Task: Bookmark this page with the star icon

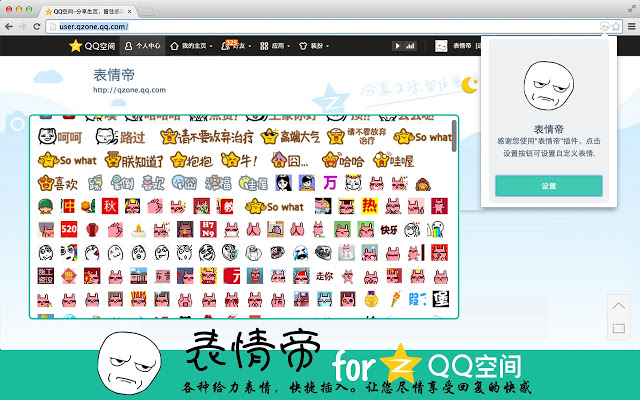Action: 616,27
